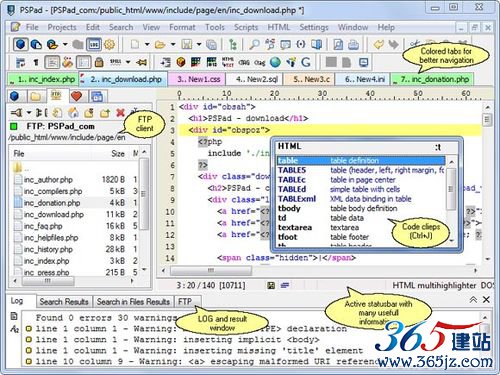The height and width of the screenshot is (375, 500).
Task: Open the File menu
Action: (32, 27)
